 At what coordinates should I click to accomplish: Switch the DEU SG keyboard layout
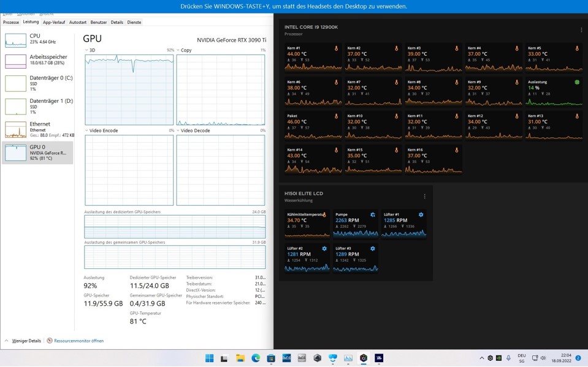[522, 358]
